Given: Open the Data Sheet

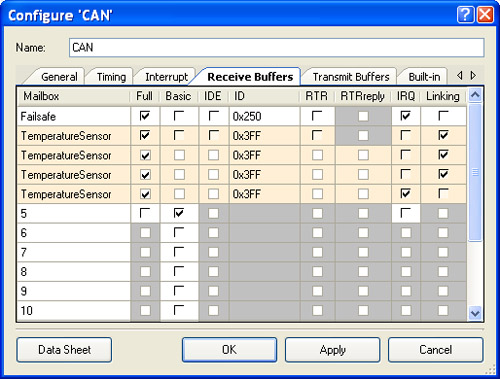Looking at the screenshot, I should [x=64, y=350].
